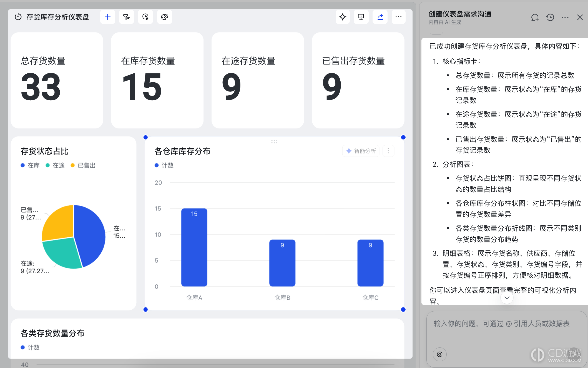Click the 各类存货数量分布 chart title
This screenshot has height=368, width=588.
[52, 333]
